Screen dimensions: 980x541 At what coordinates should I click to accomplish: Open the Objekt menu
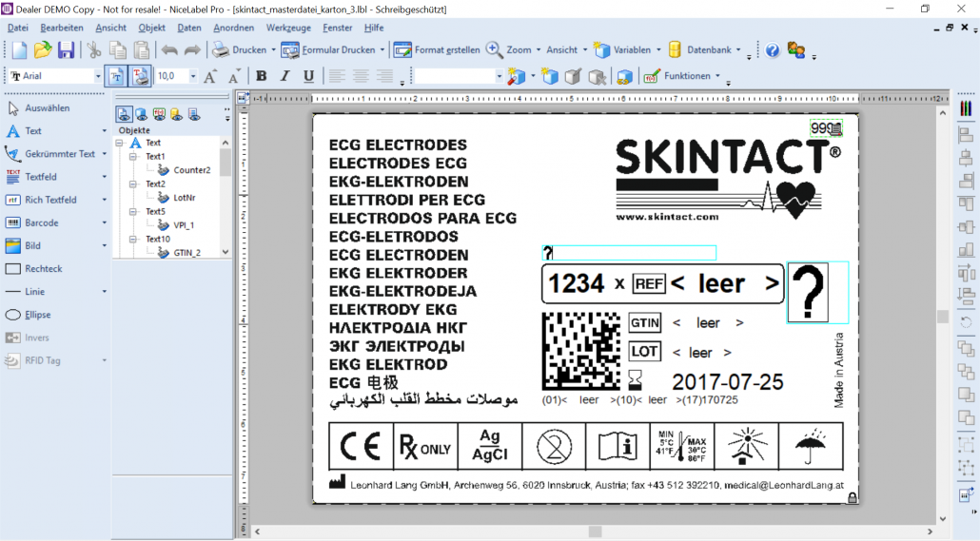tap(152, 28)
